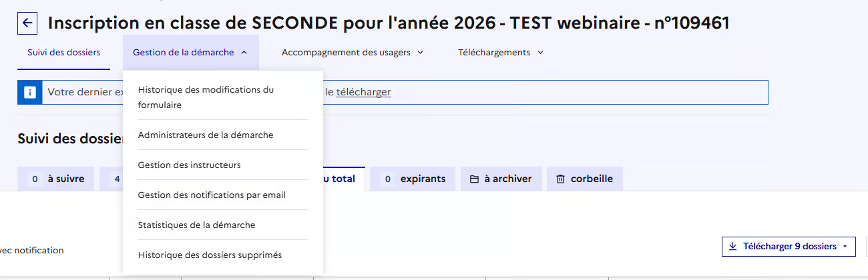Open the corbeille tab

[x=584, y=179]
